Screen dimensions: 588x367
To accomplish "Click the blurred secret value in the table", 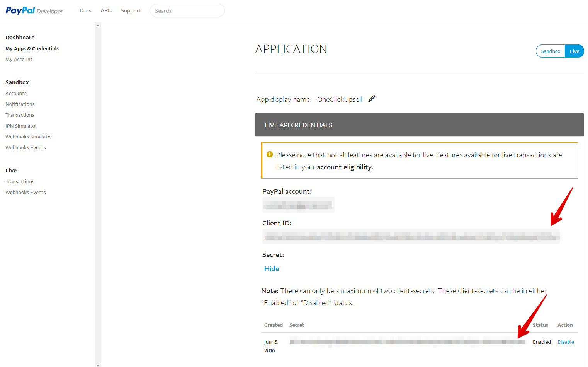I will (x=408, y=342).
